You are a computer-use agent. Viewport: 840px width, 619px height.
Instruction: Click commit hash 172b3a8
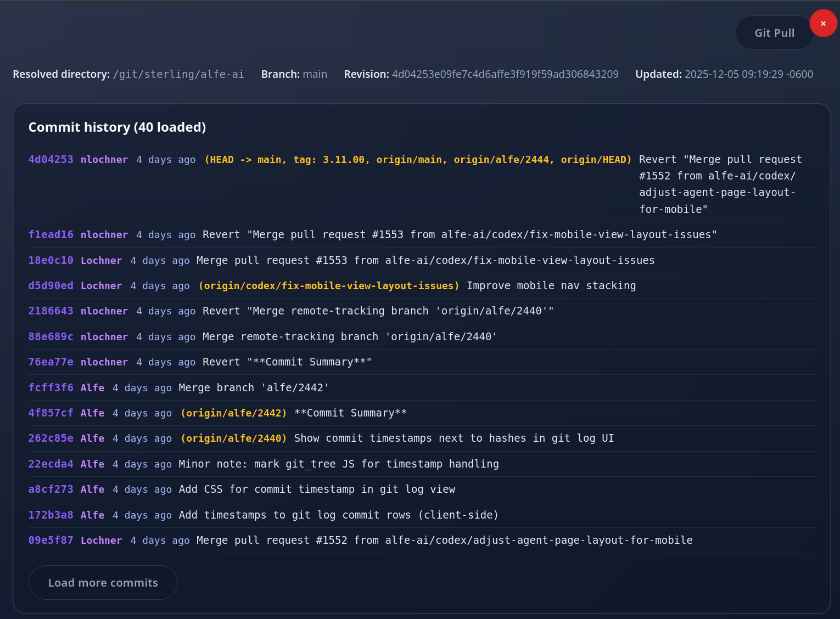tap(51, 515)
